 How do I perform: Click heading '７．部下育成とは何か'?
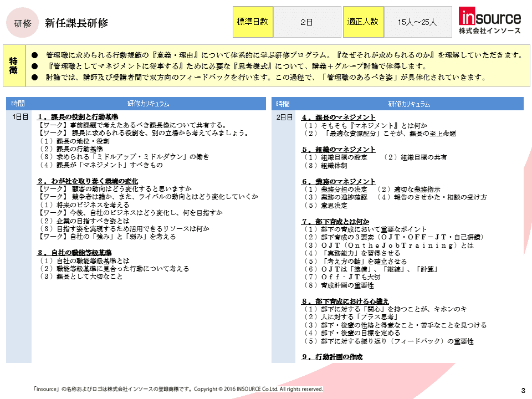[335, 222]
